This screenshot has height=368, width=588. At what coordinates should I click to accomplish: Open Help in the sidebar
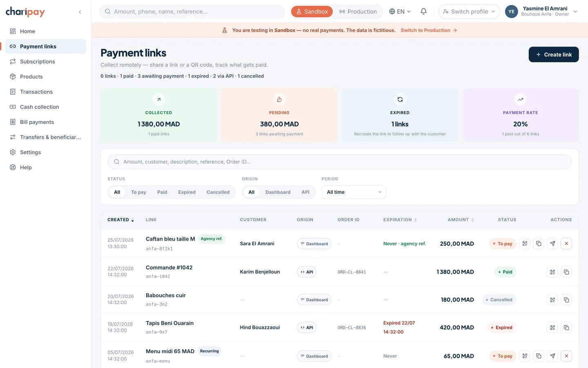45,167
